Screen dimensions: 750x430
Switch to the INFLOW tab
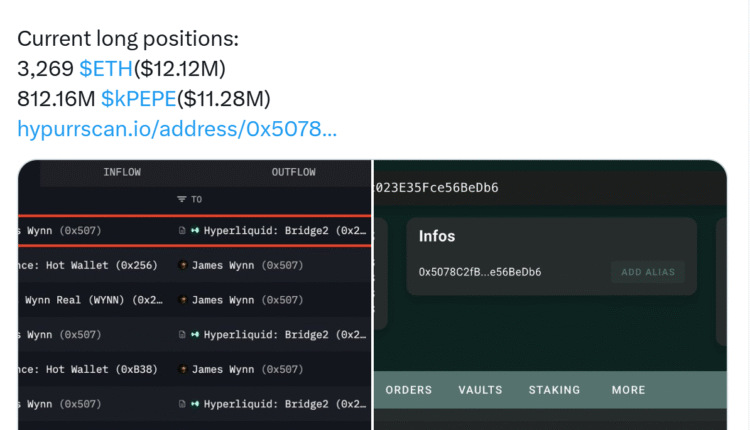(122, 172)
